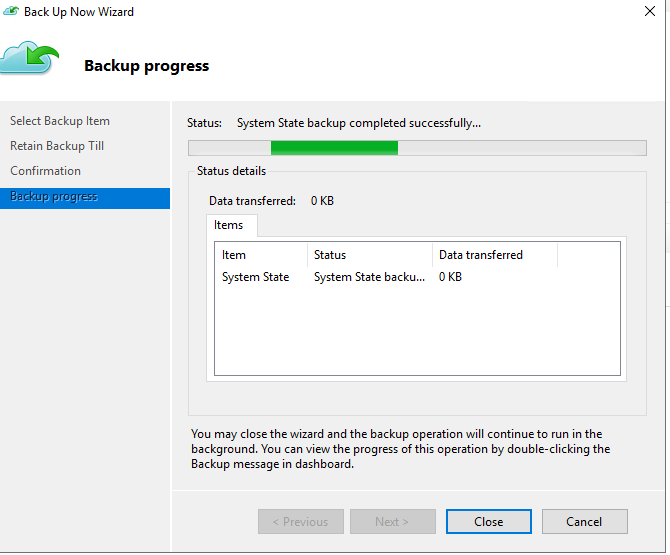Close the wizard with the X button
Viewport: 670px width, 555px height.
[x=650, y=11]
